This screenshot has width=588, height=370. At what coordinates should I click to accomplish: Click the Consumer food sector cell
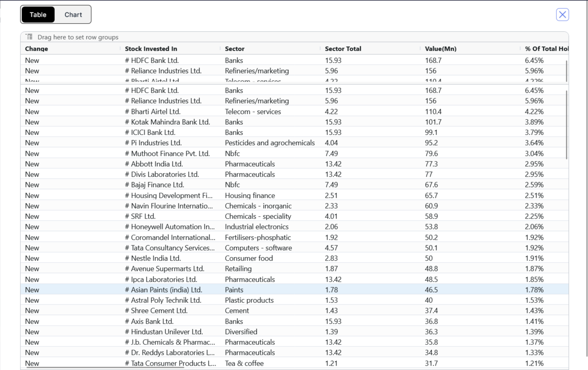point(270,258)
